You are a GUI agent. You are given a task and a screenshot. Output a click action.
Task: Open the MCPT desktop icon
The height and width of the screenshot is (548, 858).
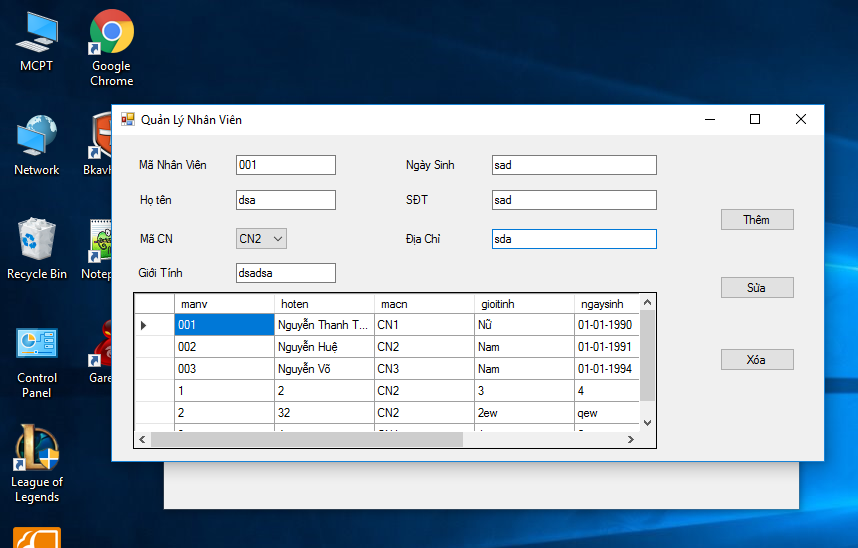[36, 40]
